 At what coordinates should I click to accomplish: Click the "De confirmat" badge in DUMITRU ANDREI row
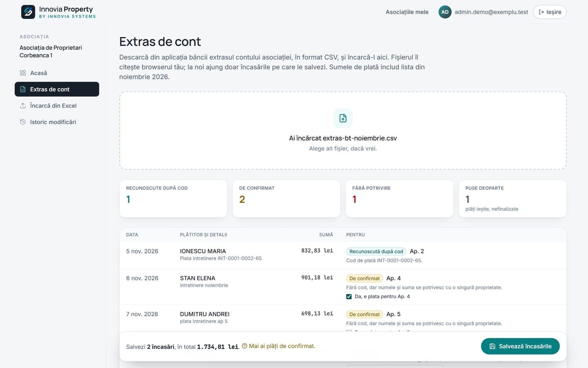tap(365, 315)
